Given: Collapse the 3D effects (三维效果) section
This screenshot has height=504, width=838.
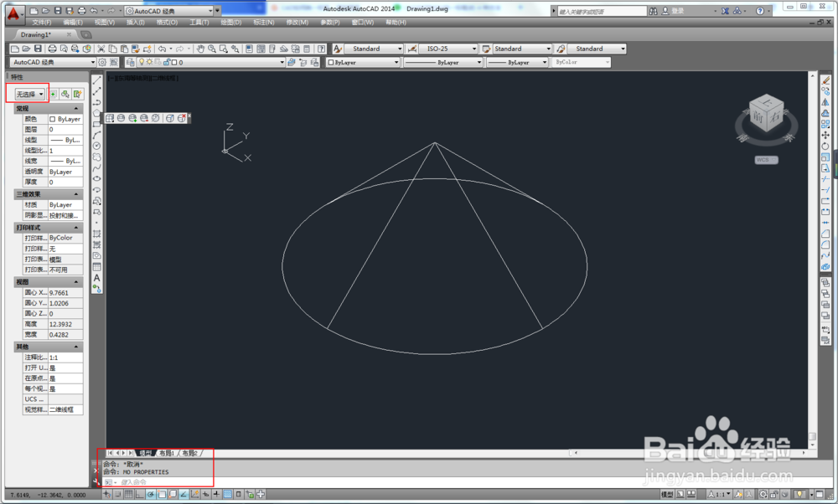Looking at the screenshot, I should point(76,194).
